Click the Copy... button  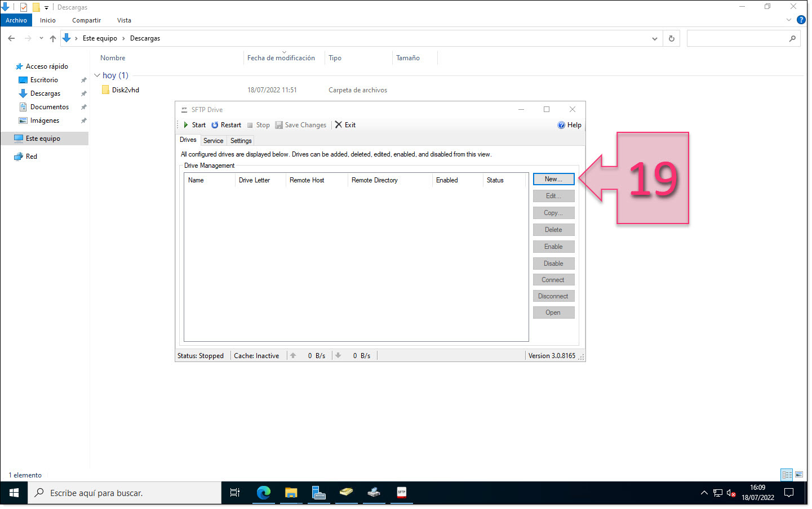click(x=553, y=213)
